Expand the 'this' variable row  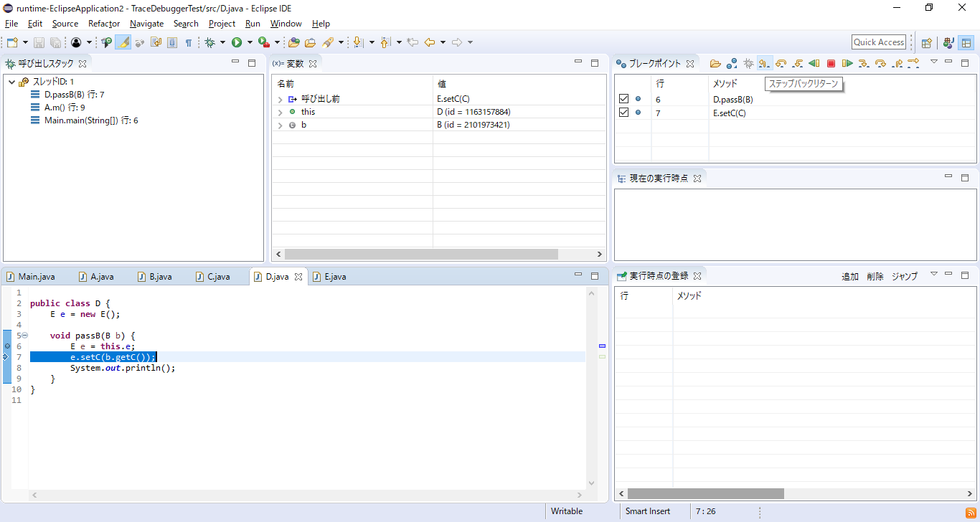click(x=280, y=112)
